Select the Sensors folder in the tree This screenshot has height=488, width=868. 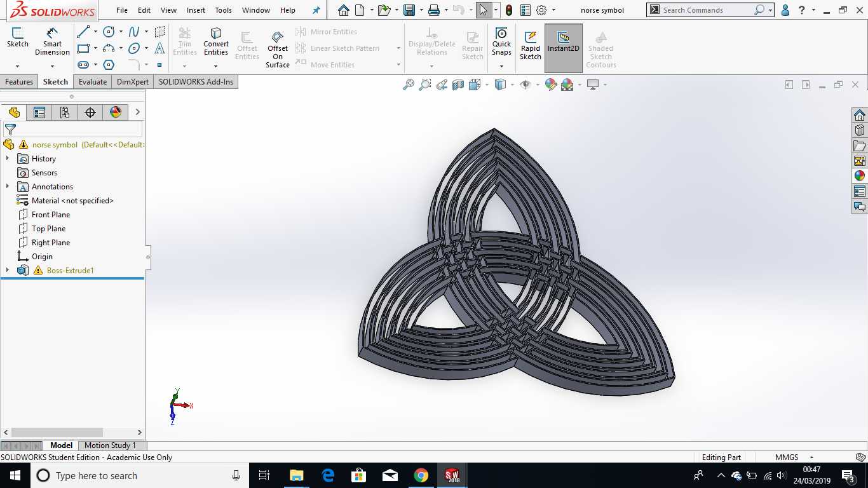click(x=44, y=173)
